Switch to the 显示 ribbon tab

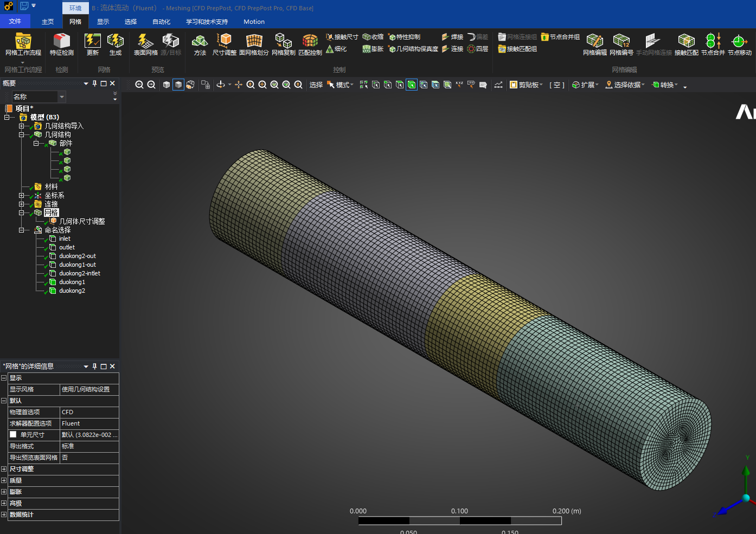(103, 22)
